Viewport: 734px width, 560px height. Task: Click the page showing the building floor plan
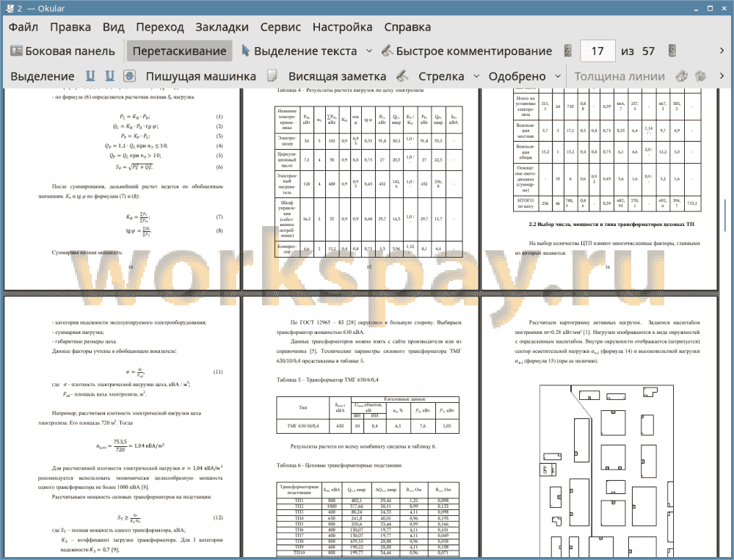click(600, 427)
